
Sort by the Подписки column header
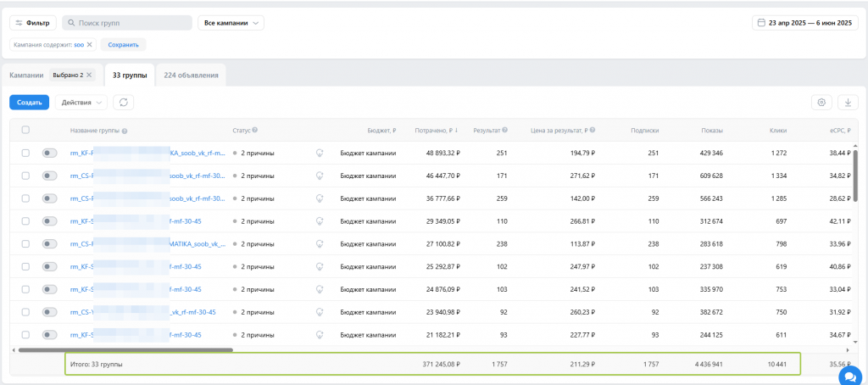point(645,131)
